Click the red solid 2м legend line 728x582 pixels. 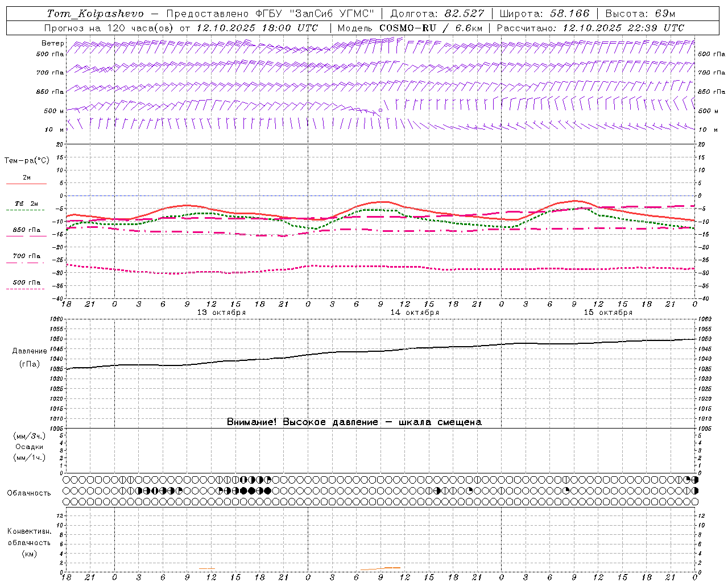point(26,184)
